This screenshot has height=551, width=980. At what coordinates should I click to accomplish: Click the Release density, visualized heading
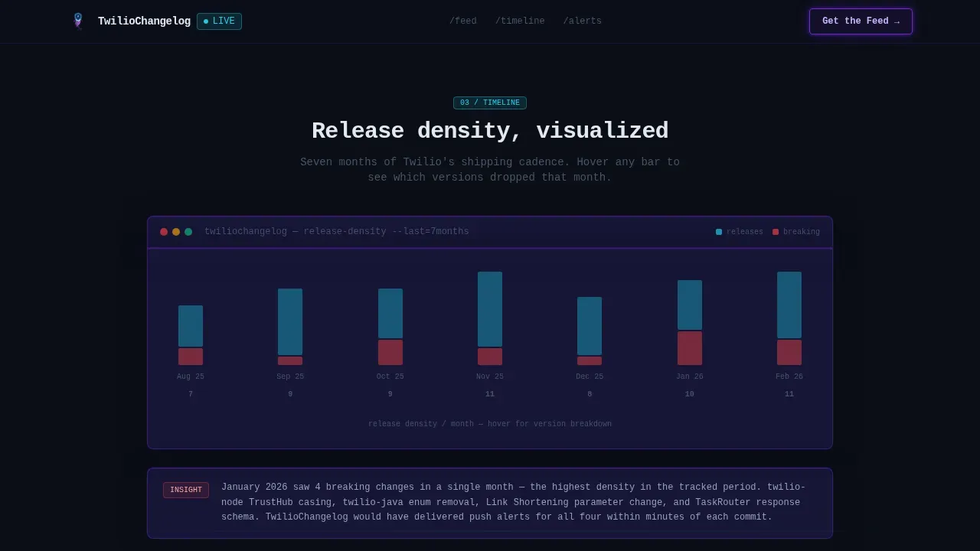pyautogui.click(x=490, y=131)
